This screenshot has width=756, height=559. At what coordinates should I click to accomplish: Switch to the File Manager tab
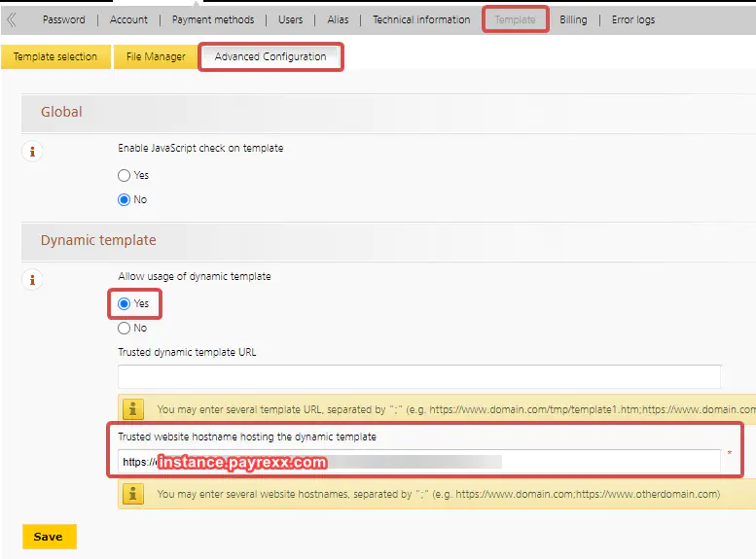coord(156,57)
